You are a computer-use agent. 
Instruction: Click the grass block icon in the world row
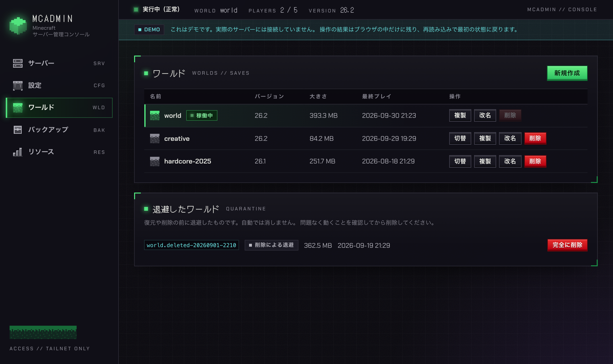tap(155, 116)
